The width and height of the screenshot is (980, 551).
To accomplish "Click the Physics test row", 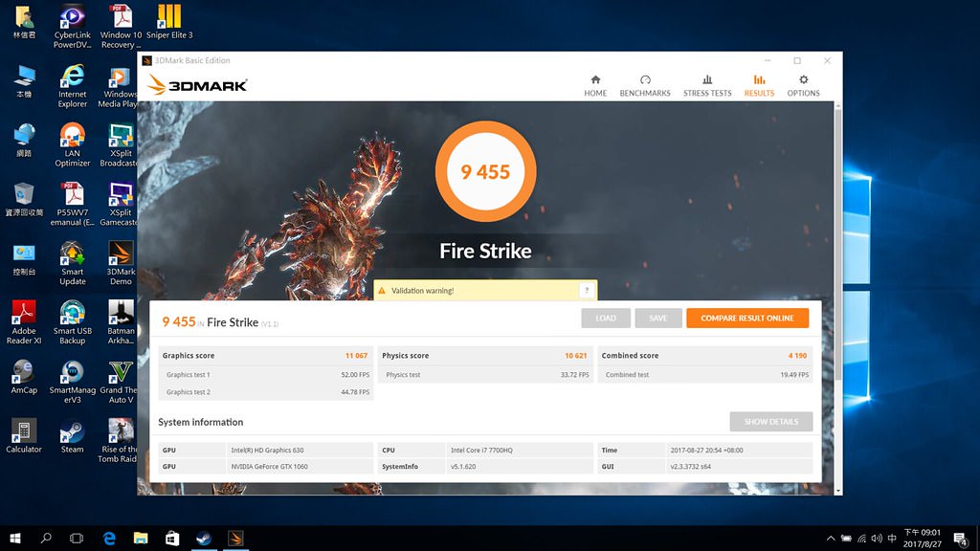I will pos(485,375).
